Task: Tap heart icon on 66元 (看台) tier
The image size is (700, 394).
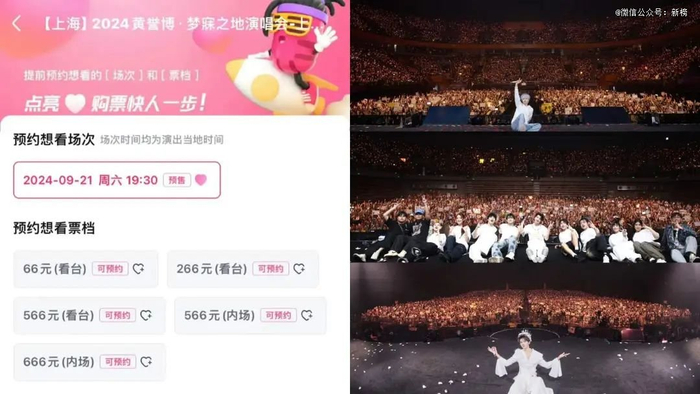Action: [x=138, y=269]
